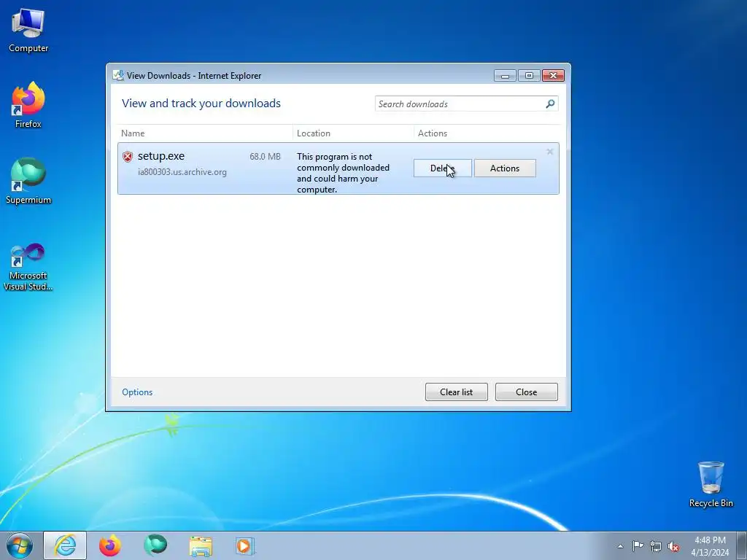Launch Firefox from the taskbar
The width and height of the screenshot is (747, 560).
pos(110,545)
